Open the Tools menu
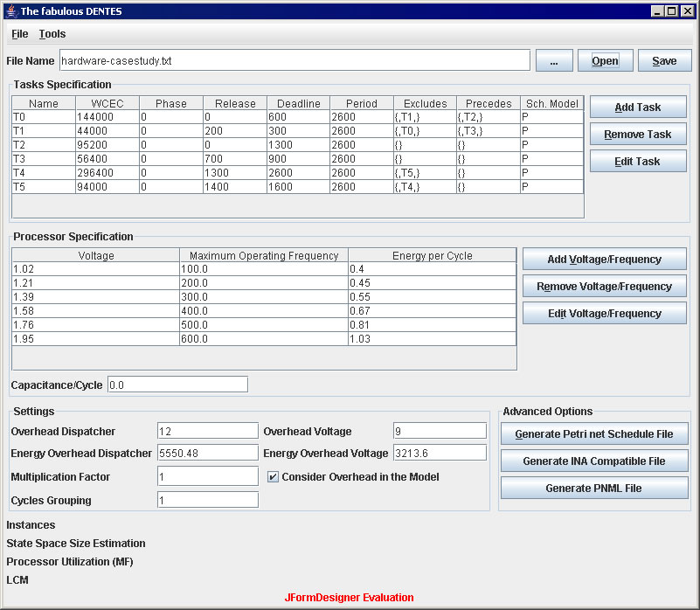Image resolution: width=700 pixels, height=610 pixels. point(52,34)
